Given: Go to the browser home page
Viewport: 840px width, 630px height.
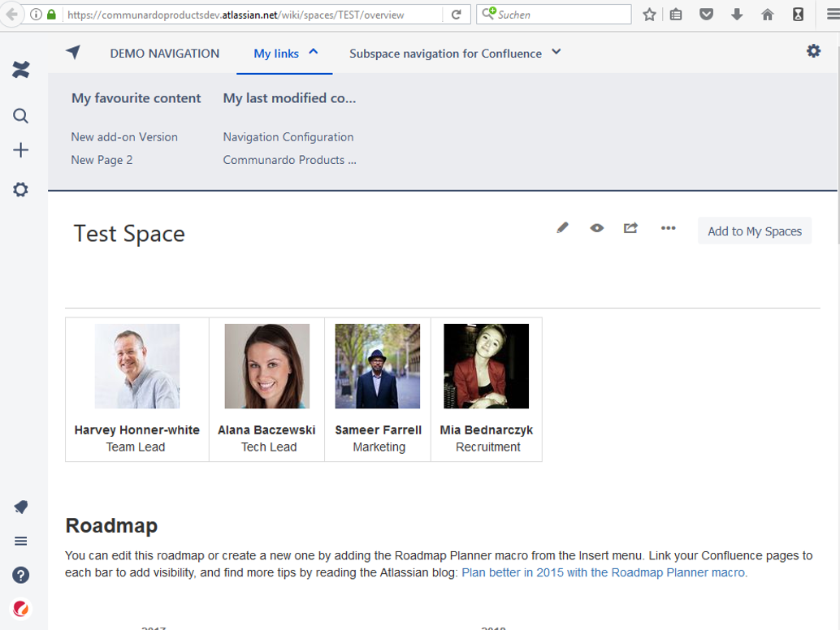Looking at the screenshot, I should (768, 15).
